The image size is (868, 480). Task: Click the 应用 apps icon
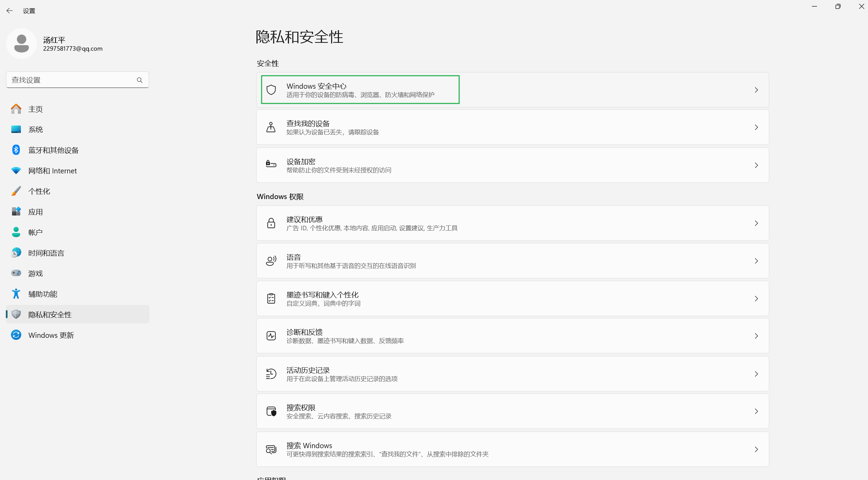click(x=16, y=212)
